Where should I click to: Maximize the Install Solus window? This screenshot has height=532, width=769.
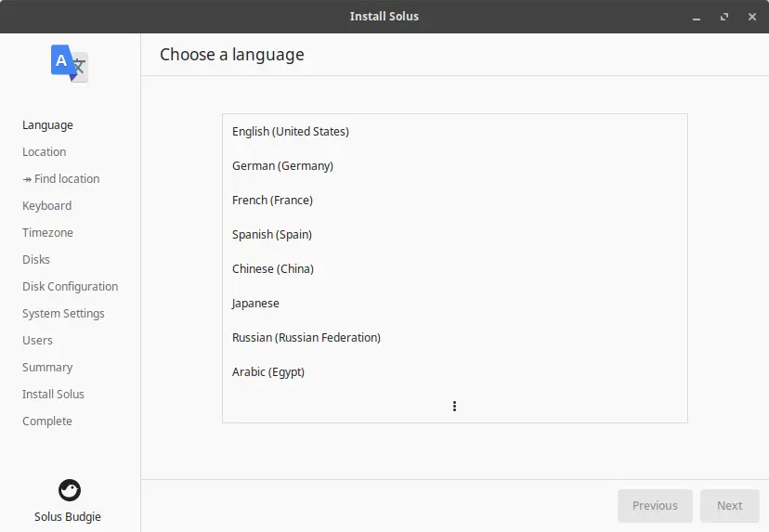724,17
